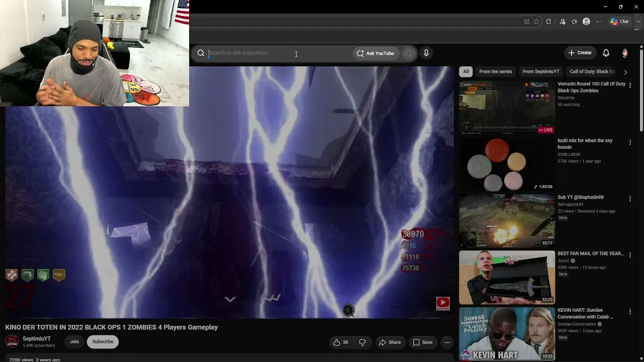Viewport: 644px width, 362px height.
Task: Select the 'From the series' chip
Action: [x=496, y=71]
